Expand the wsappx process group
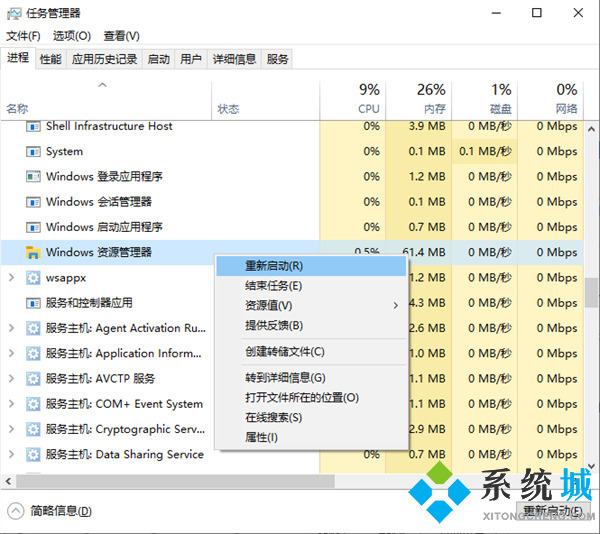 [x=11, y=278]
